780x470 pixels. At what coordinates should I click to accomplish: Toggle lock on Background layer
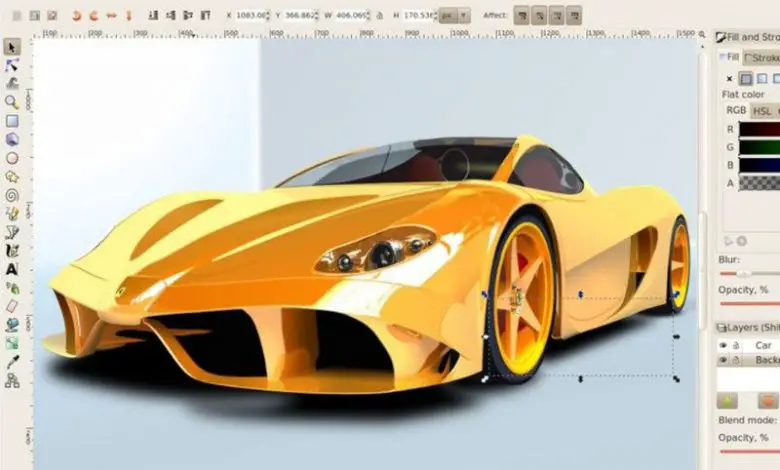pyautogui.click(x=736, y=360)
